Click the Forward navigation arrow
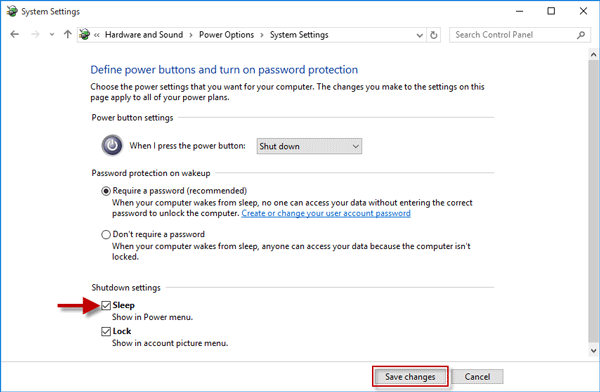 pyautogui.click(x=35, y=34)
